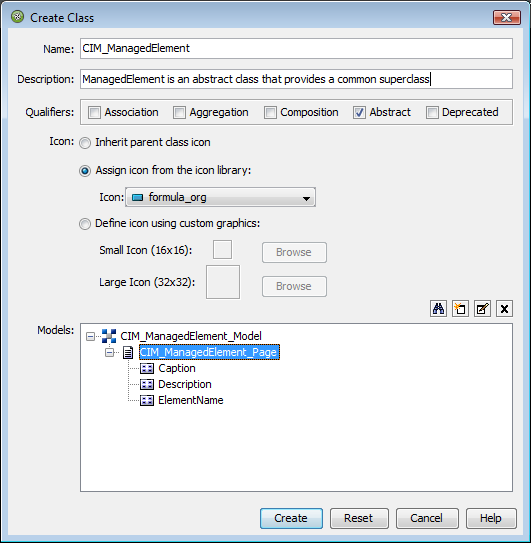Click the Large Icon 32x32 preview box
Viewport: 531px width, 543px height.
pyautogui.click(x=223, y=282)
